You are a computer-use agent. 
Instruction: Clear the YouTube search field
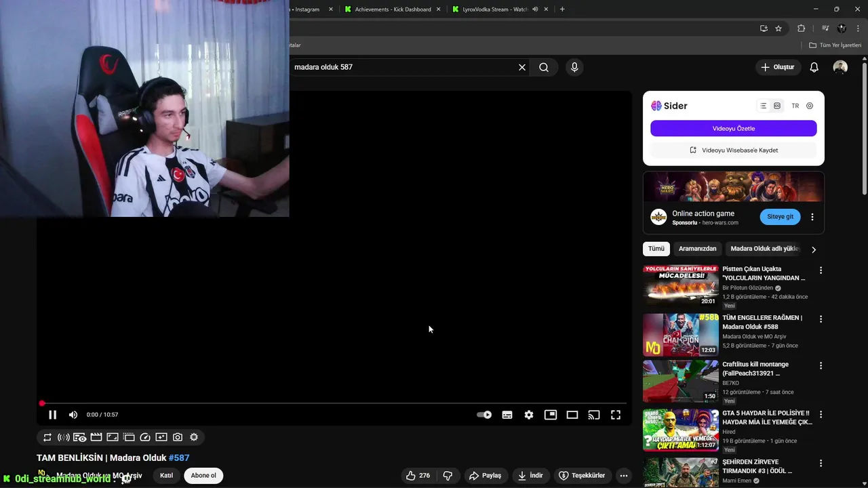pyautogui.click(x=522, y=67)
